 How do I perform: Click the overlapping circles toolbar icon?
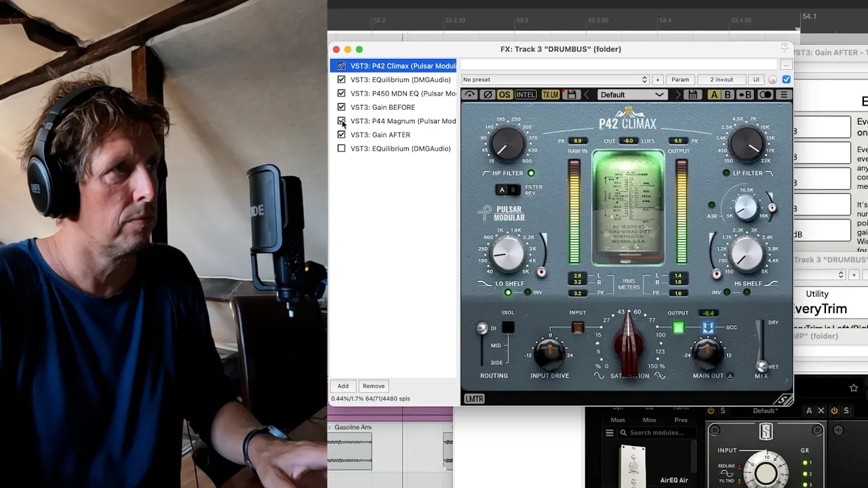click(765, 95)
